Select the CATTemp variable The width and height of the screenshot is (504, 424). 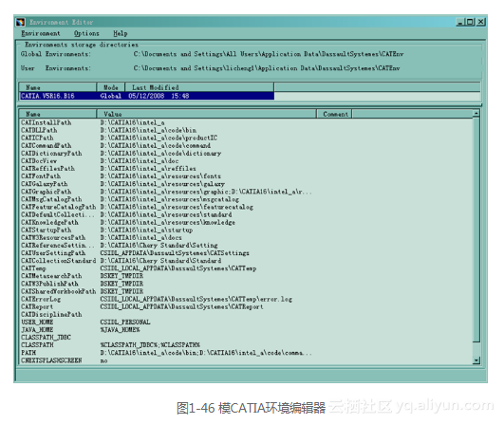tap(34, 268)
